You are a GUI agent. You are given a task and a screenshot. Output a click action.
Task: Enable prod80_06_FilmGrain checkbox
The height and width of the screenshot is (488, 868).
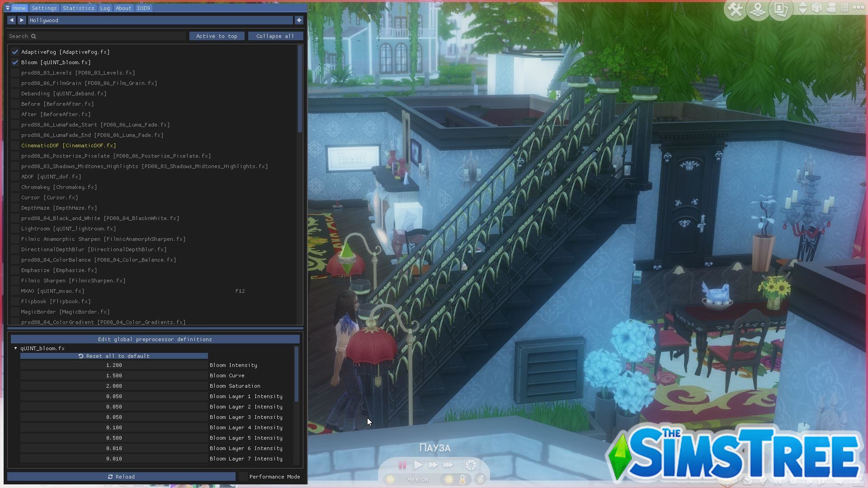(x=15, y=83)
